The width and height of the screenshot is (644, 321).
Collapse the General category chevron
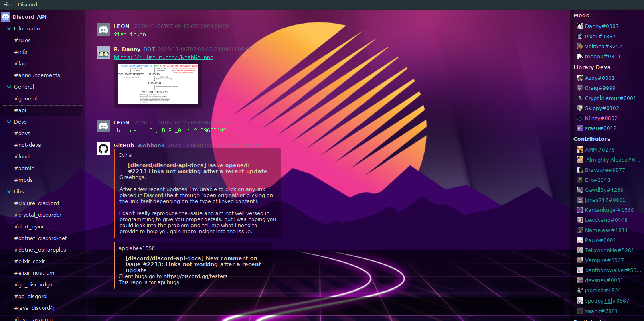coord(9,87)
